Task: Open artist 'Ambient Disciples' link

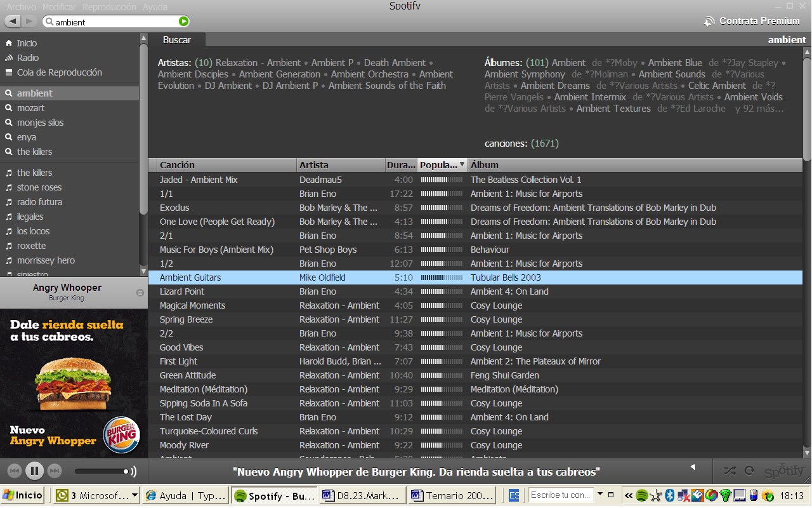Action: (193, 74)
